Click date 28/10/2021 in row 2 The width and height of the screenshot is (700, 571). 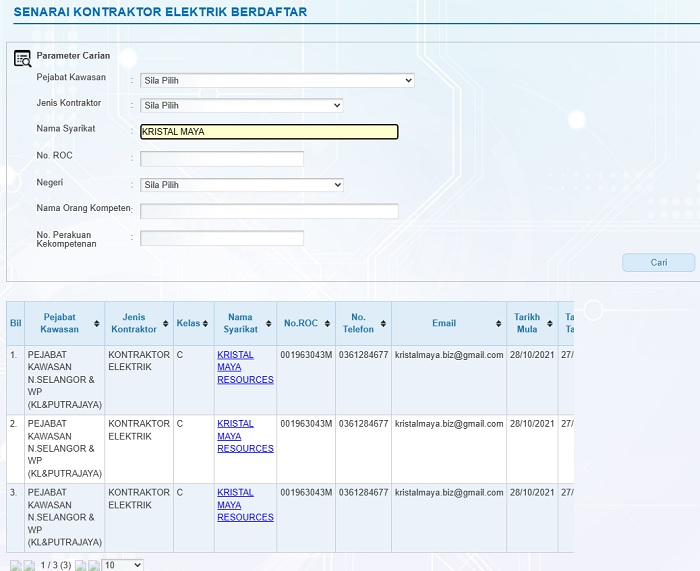(532, 424)
